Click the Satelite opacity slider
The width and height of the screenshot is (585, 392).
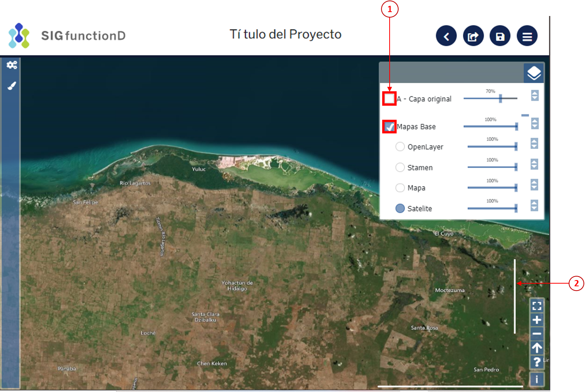pos(493,208)
